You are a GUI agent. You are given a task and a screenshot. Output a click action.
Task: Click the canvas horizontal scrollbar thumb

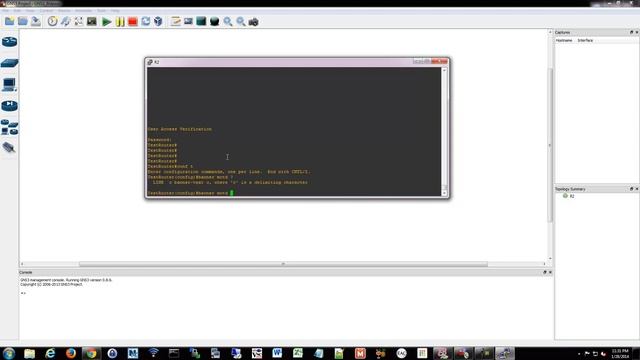tap(283, 264)
